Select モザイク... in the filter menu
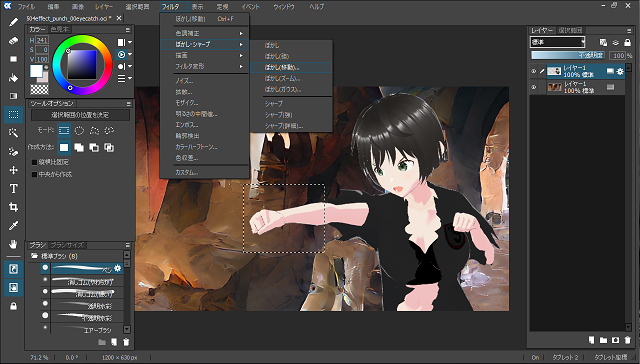 click(204, 103)
